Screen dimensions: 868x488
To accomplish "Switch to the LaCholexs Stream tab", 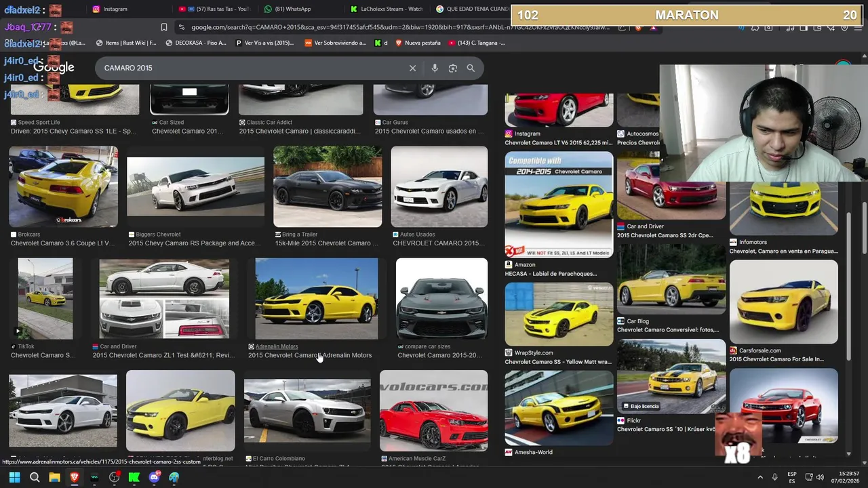I will [387, 9].
